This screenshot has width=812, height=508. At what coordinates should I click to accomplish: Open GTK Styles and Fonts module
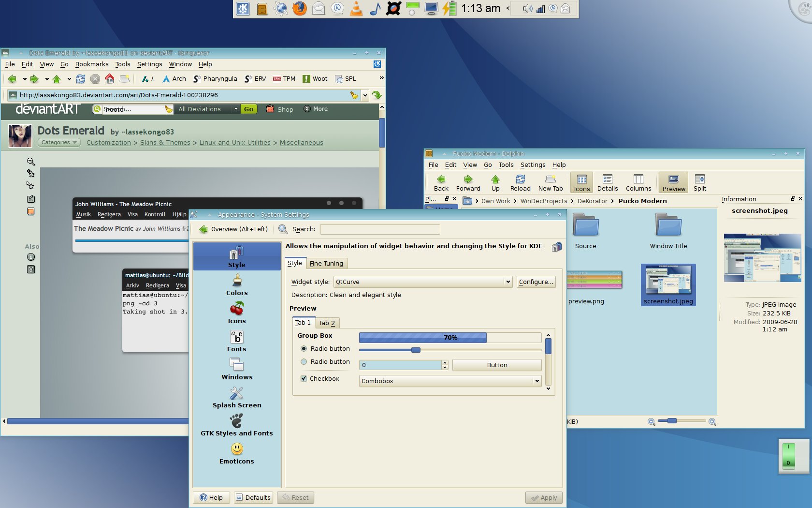tap(237, 425)
